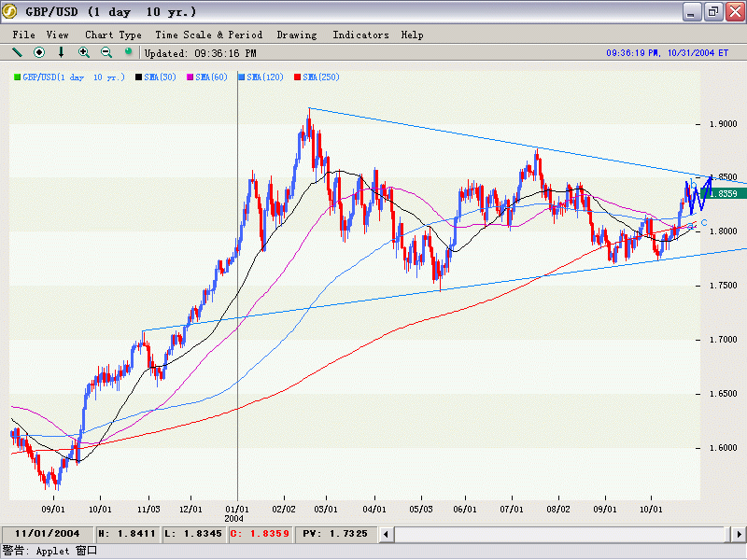Select the trend line drawing tool
747x560 pixels.
click(x=17, y=52)
